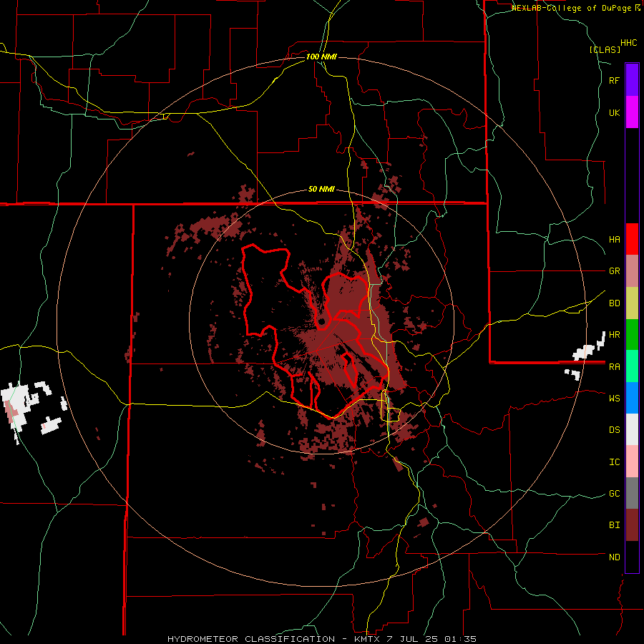
Task: Click the 'HYDROMETEOR CLASSIFICATION' title text
Action: tap(251, 639)
